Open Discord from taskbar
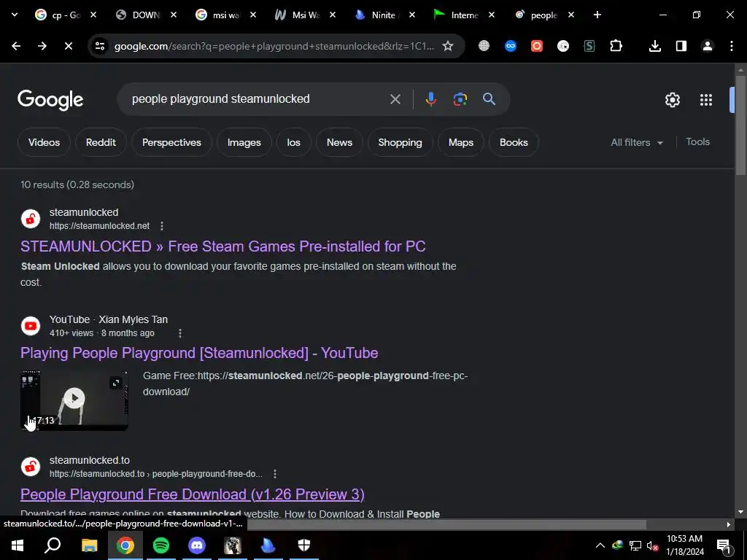 click(197, 545)
